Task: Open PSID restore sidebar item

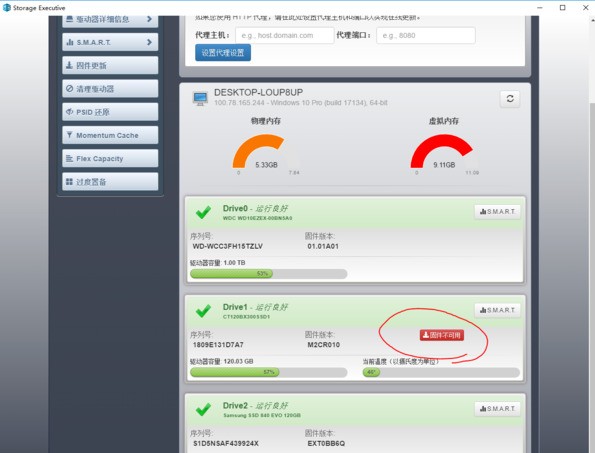Action: (110, 112)
